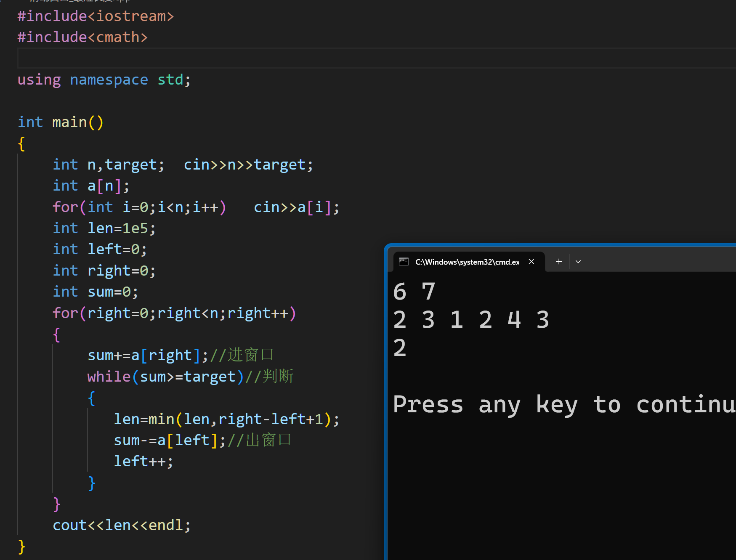736x560 pixels.
Task: Click the 'cout<<len<<endl;' line
Action: pos(122,525)
